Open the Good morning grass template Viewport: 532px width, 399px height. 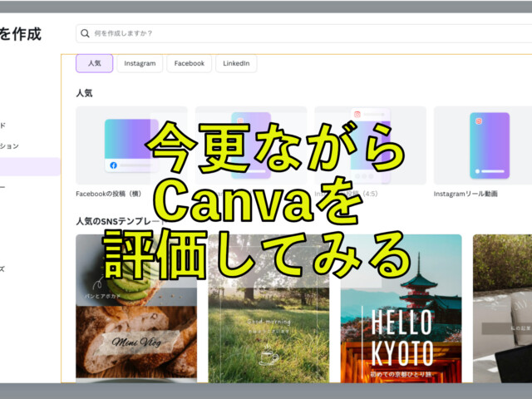(268, 308)
